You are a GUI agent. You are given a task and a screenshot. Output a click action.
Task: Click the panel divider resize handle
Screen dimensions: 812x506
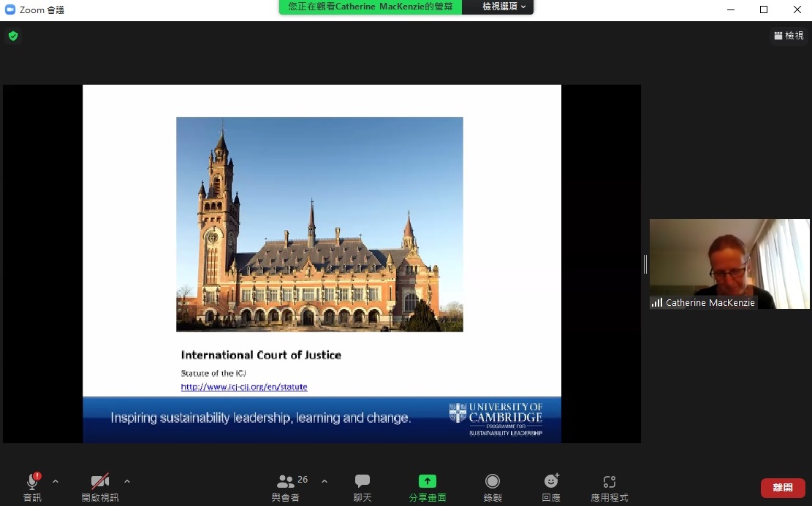pyautogui.click(x=645, y=264)
